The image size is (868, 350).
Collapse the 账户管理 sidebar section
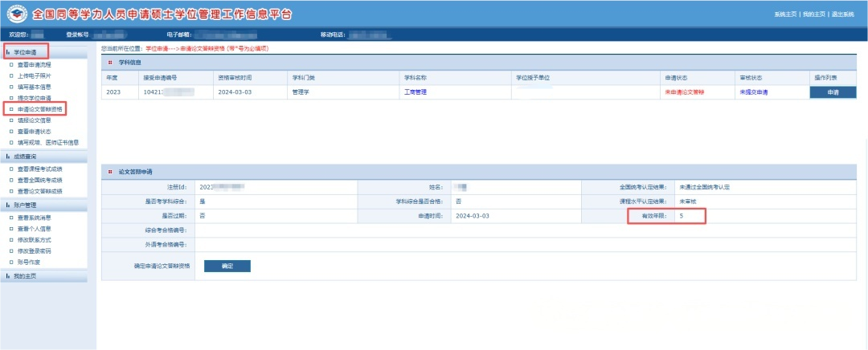[24, 206]
